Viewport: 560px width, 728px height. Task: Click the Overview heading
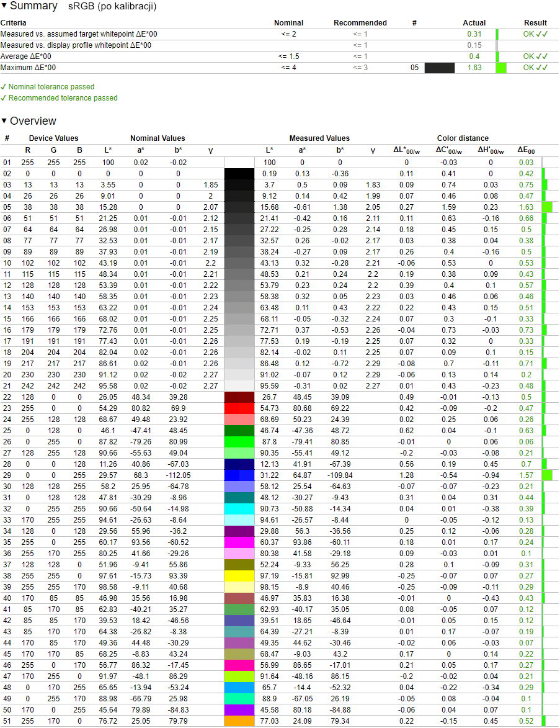[33, 121]
